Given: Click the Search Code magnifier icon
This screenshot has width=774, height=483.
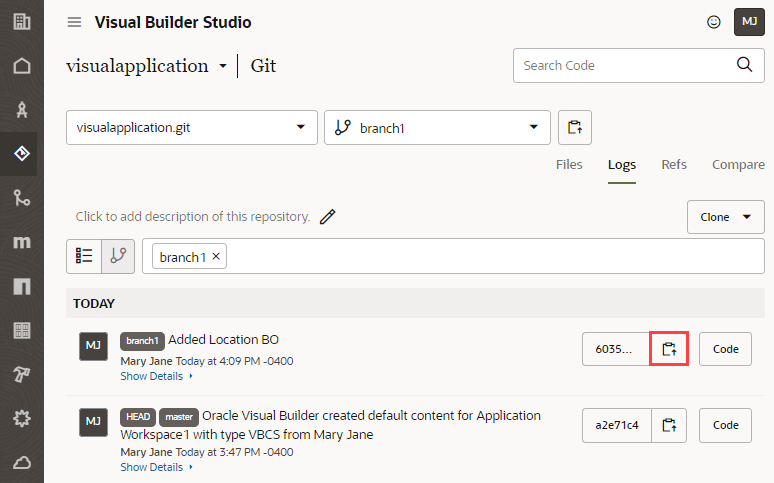Looking at the screenshot, I should [x=744, y=64].
